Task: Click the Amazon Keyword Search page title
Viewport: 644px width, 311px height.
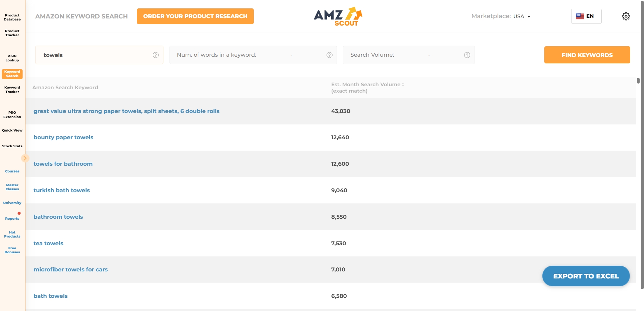Action: coord(82,16)
